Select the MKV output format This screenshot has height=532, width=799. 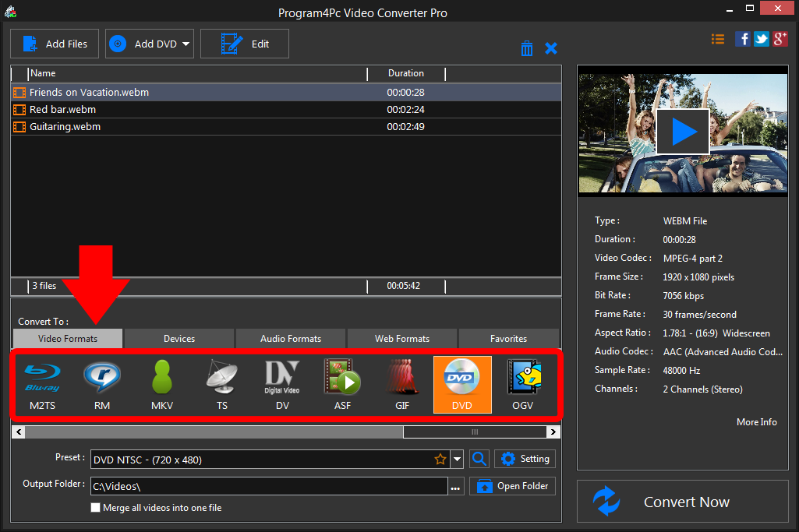(161, 383)
